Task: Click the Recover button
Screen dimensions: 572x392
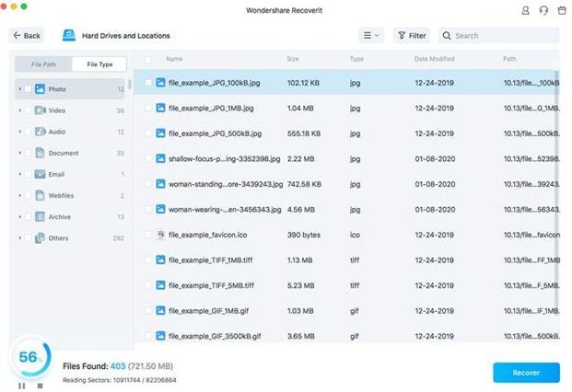Action: pyautogui.click(x=526, y=373)
